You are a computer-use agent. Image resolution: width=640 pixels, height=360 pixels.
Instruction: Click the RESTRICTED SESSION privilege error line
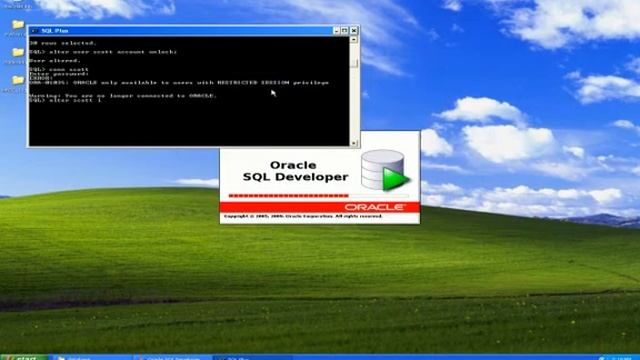point(179,82)
